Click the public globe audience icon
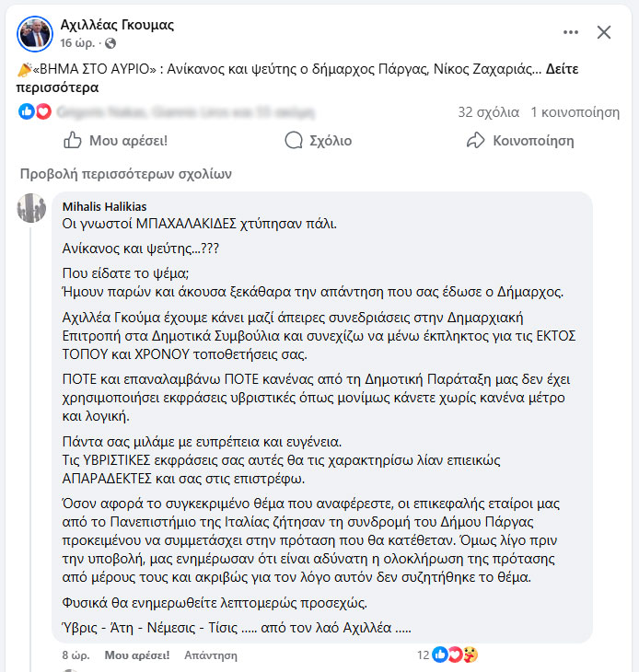Viewport: 639px width, 672px height. 110,43
